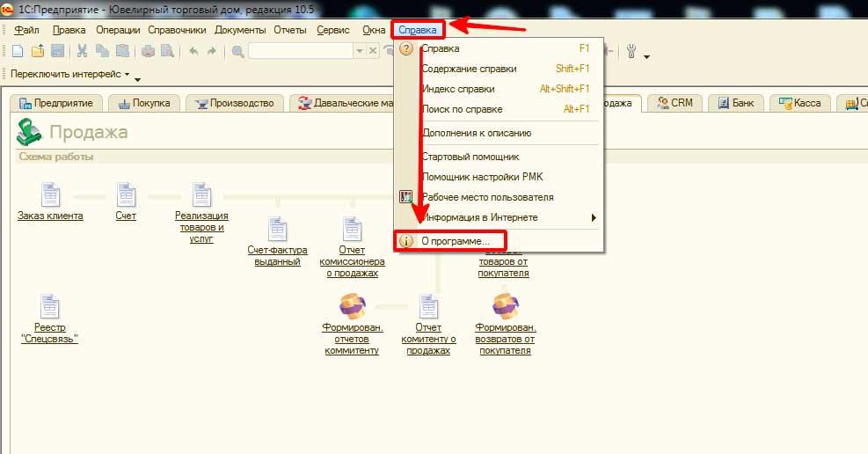Close the Справка menu header
This screenshot has width=868, height=454.
[x=418, y=30]
